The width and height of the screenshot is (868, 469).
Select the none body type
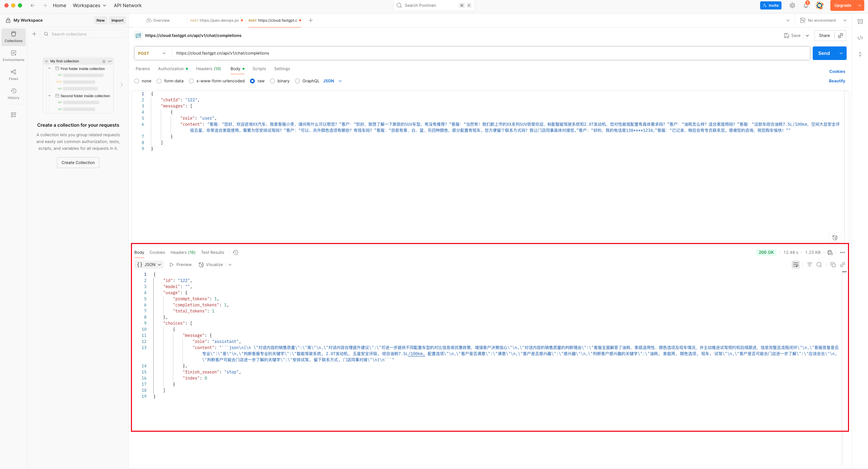click(137, 81)
